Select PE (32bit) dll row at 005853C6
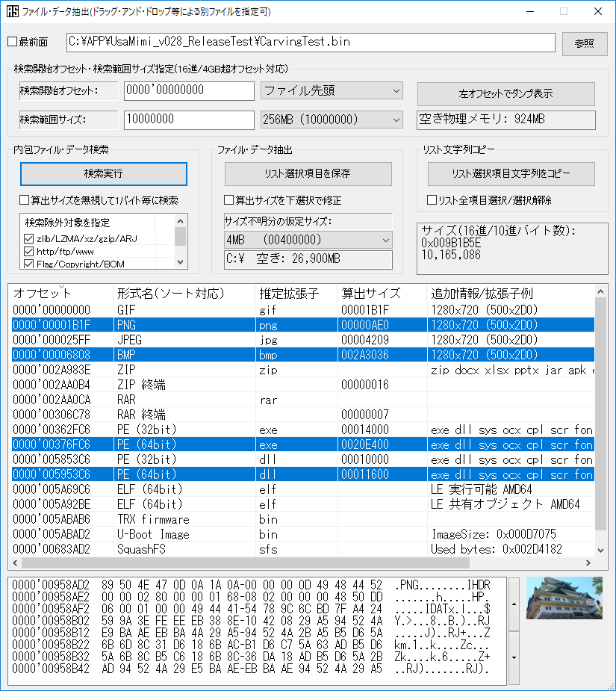Viewport: 616px width, 691px height. point(302,459)
